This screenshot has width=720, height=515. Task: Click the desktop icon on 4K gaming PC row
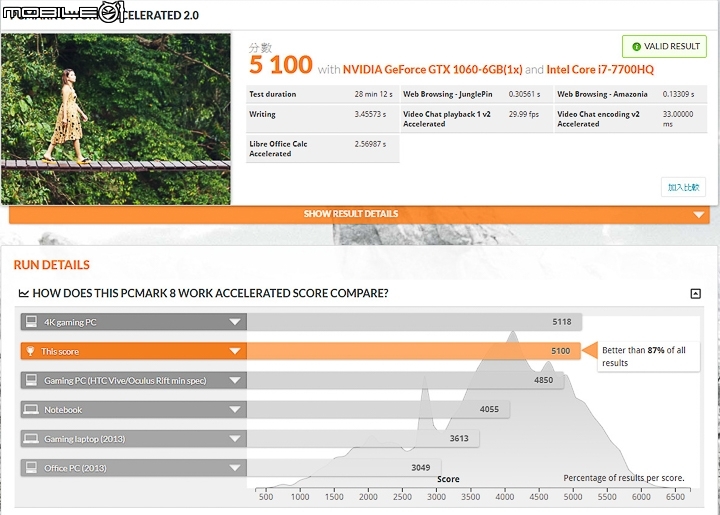pyautogui.click(x=31, y=322)
